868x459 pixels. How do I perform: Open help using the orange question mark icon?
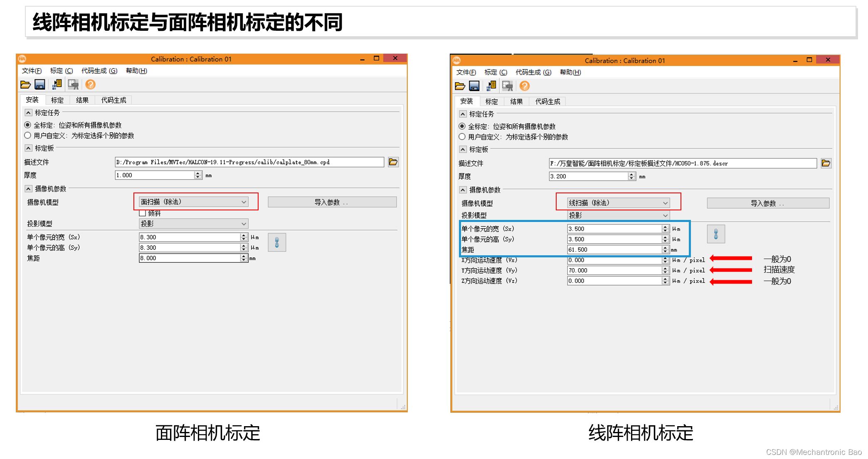point(90,84)
